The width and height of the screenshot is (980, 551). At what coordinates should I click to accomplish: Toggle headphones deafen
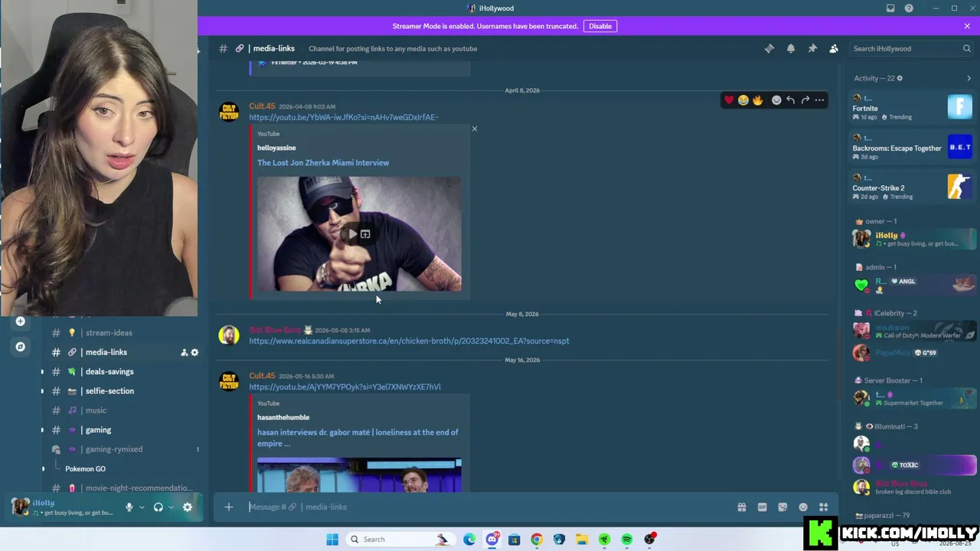pos(158,507)
